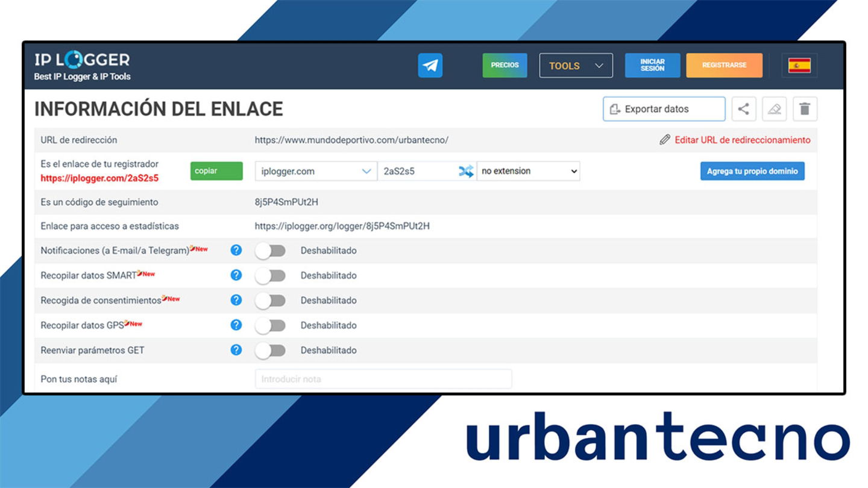Click the URL de redirección label
868x488 pixels.
pyautogui.click(x=79, y=140)
